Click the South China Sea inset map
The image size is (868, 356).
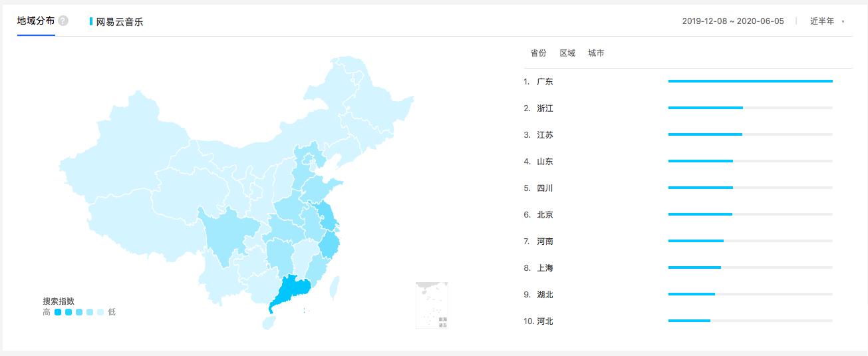432,305
